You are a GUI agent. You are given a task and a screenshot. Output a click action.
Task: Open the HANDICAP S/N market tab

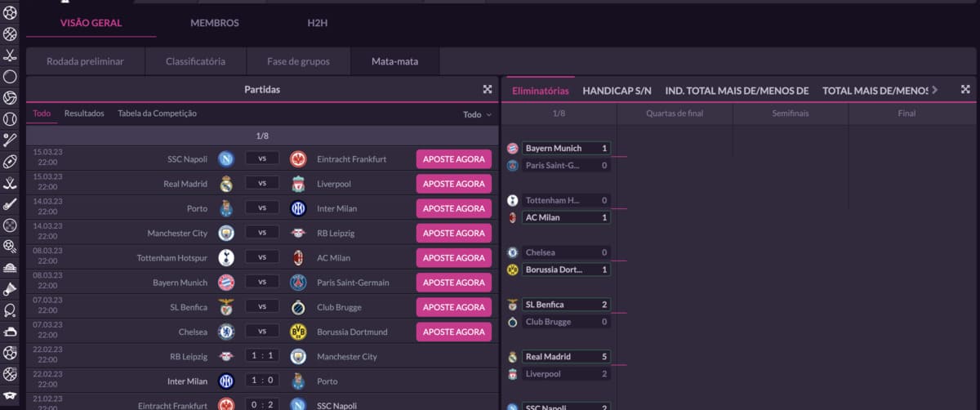pyautogui.click(x=617, y=91)
